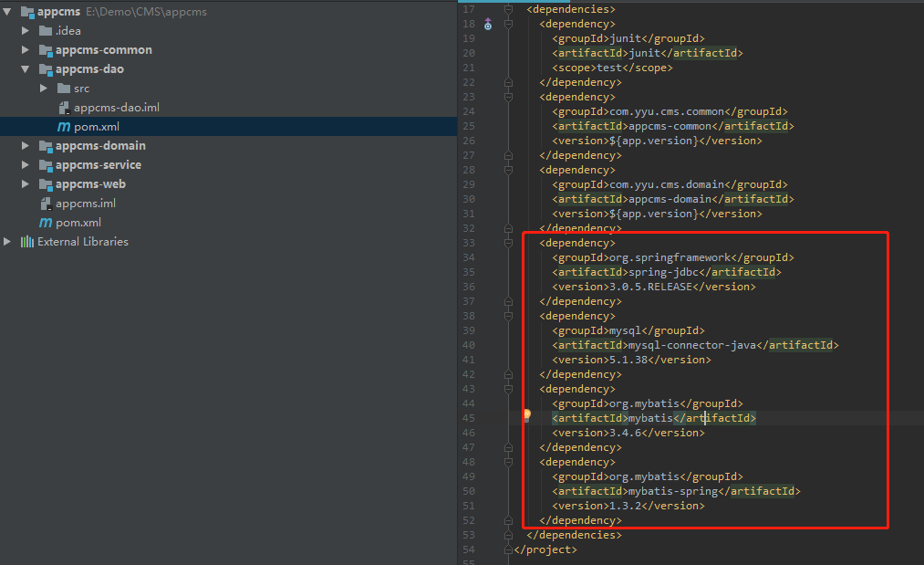Viewport: 924px width, 565px height.
Task: Expand the .idea folder
Action: point(26,31)
